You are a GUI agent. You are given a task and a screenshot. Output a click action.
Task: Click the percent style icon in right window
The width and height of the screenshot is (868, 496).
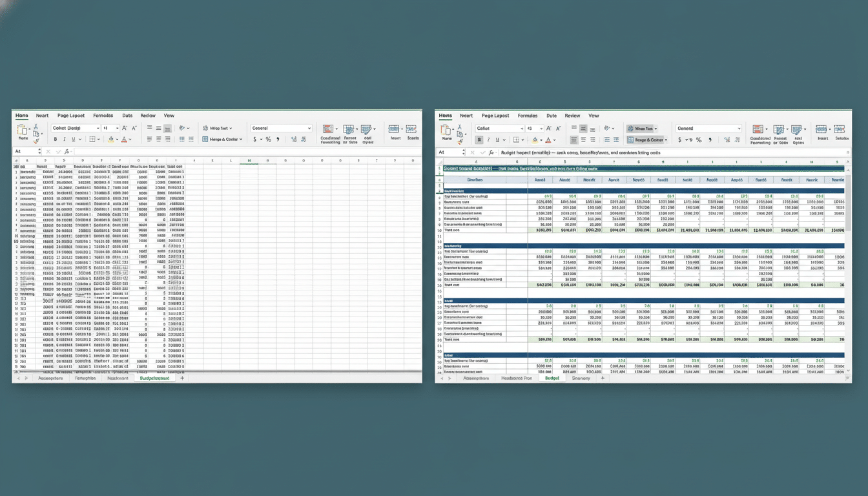coord(698,139)
